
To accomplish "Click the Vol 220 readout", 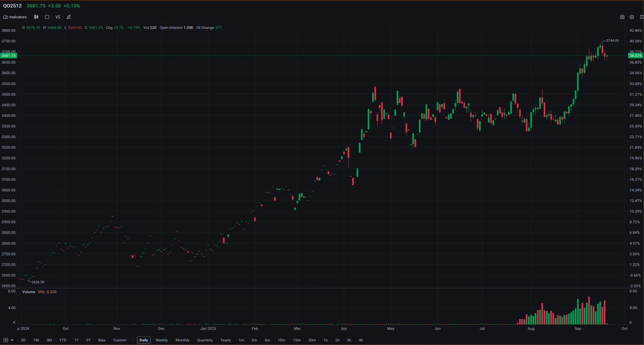I will pyautogui.click(x=150, y=28).
